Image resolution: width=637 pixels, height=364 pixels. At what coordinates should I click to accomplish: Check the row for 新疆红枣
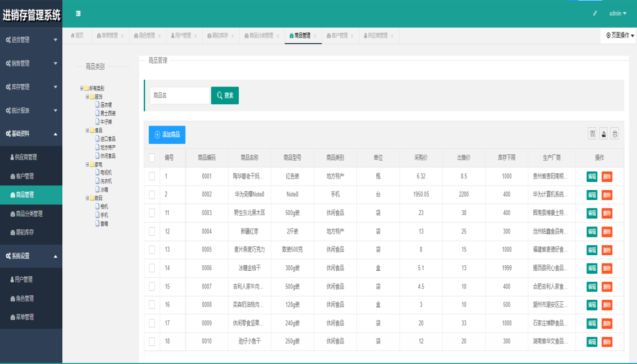[152, 231]
